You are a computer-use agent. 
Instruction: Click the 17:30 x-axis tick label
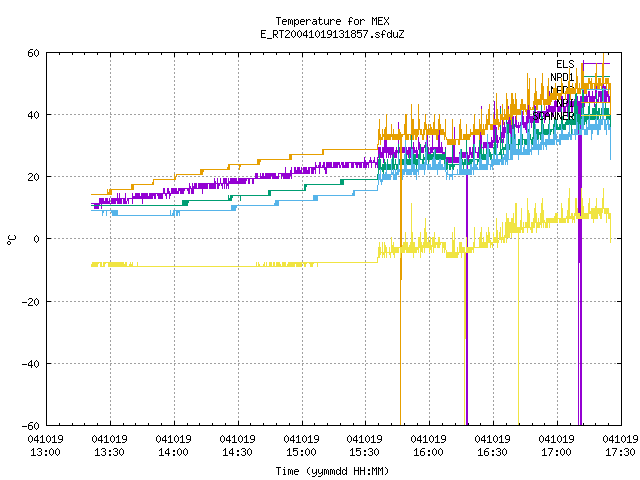(620, 446)
